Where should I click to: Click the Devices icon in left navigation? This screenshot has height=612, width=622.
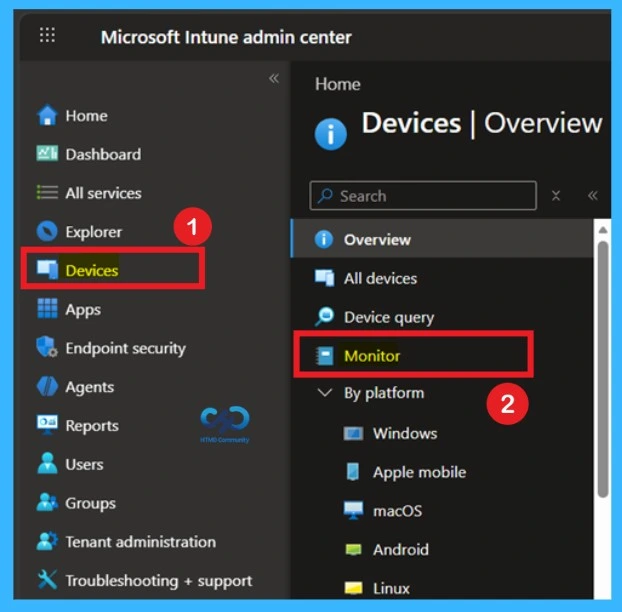(x=47, y=270)
